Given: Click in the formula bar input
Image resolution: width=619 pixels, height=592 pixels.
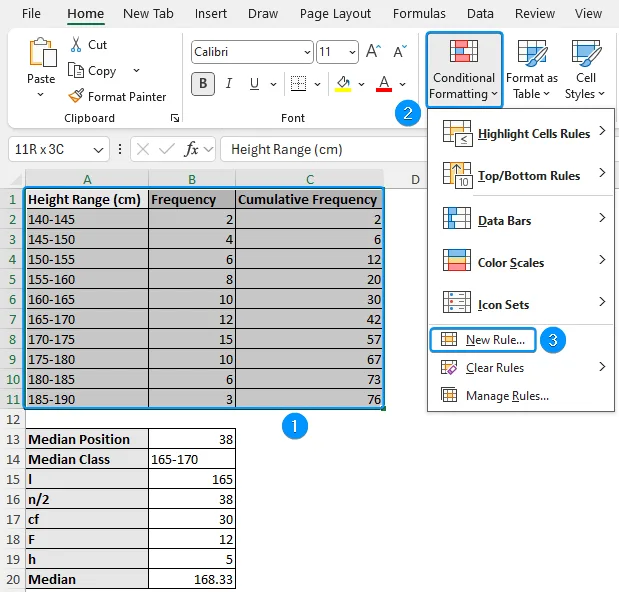Looking at the screenshot, I should point(324,149).
